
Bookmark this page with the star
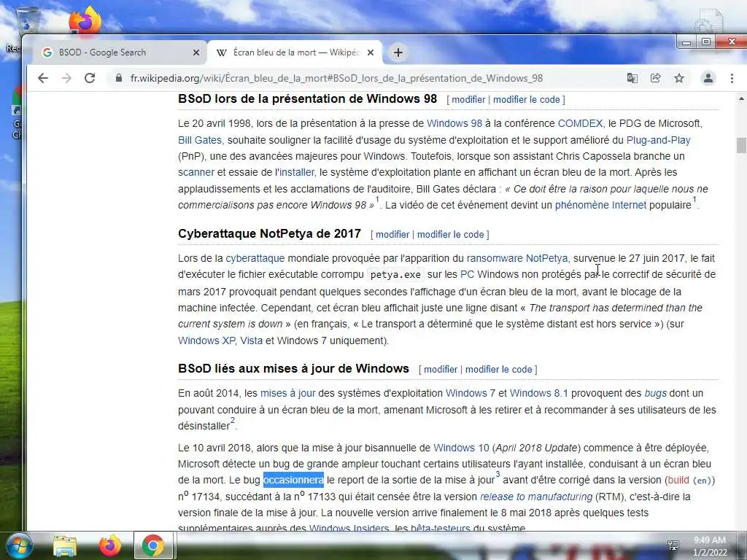679,78
